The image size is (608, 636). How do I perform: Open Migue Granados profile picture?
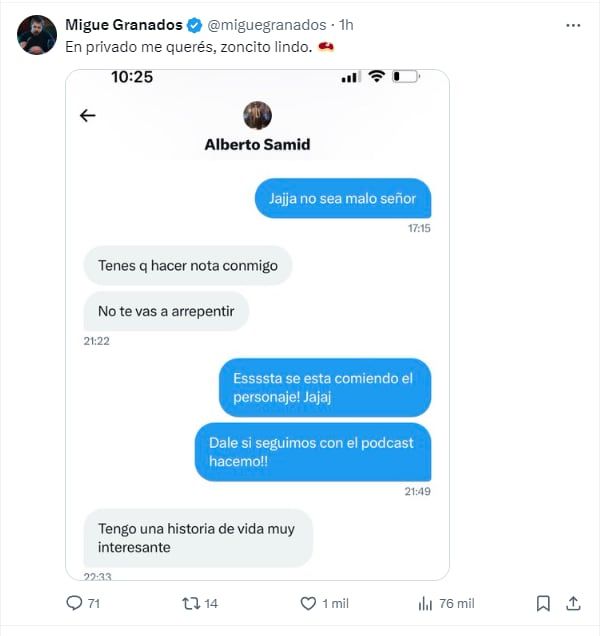coord(37,35)
